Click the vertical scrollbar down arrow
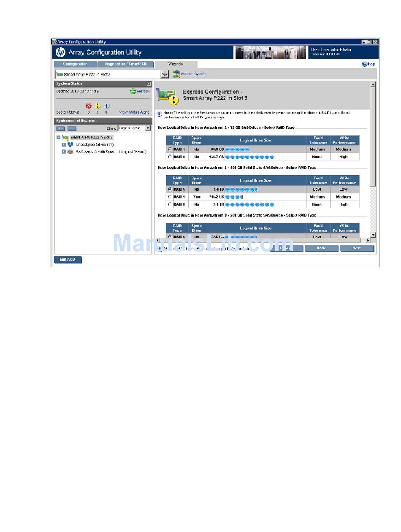The image size is (401, 532). coord(373,235)
